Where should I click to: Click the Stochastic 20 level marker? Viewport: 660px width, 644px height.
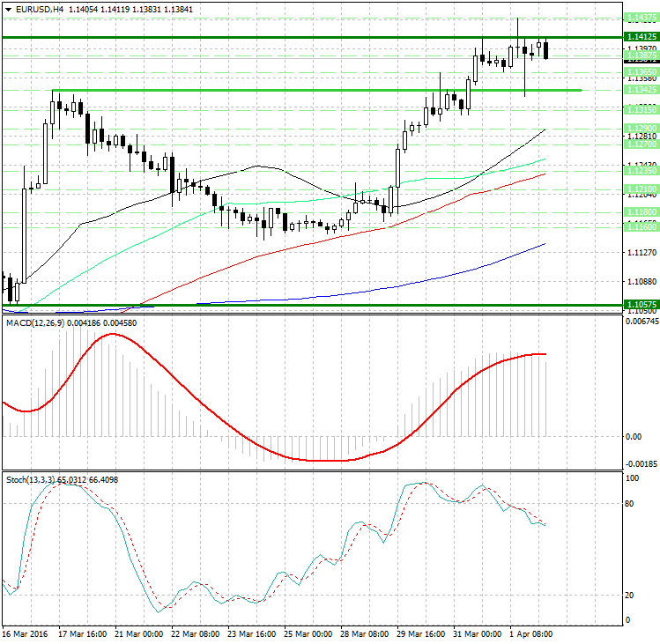click(629, 596)
